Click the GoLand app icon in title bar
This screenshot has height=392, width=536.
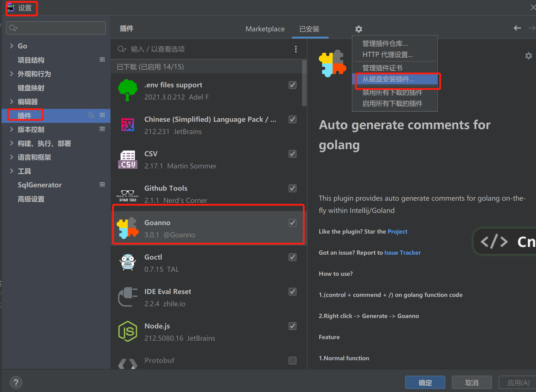11,8
